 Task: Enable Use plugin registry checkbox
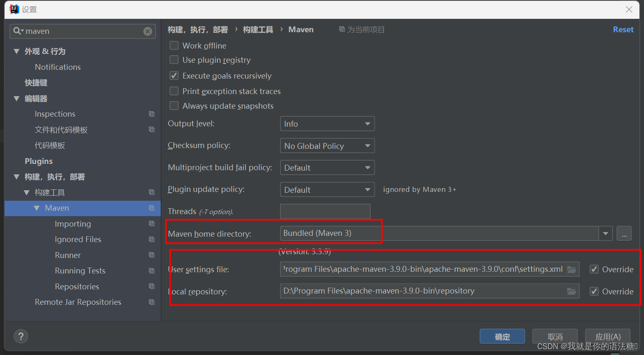[174, 60]
